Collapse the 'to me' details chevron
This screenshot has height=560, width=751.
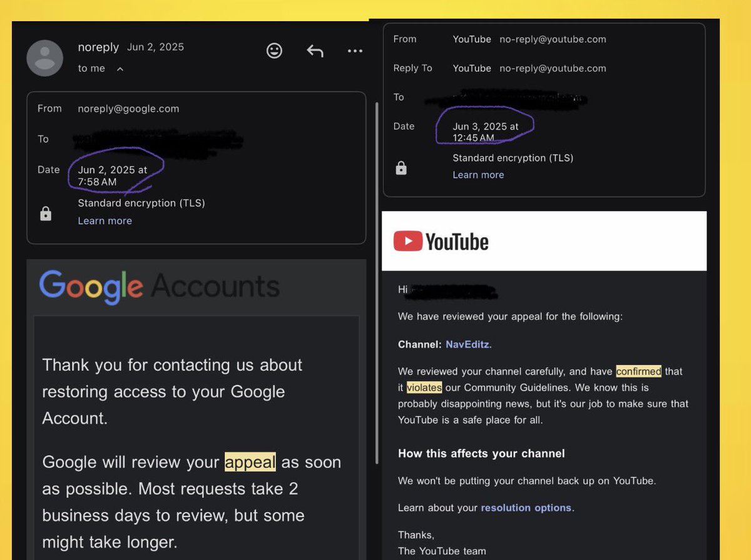click(120, 69)
